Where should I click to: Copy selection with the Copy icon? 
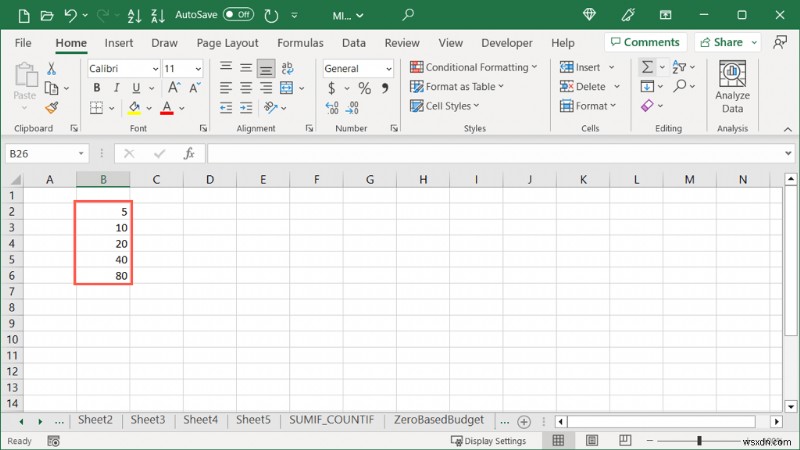point(51,88)
